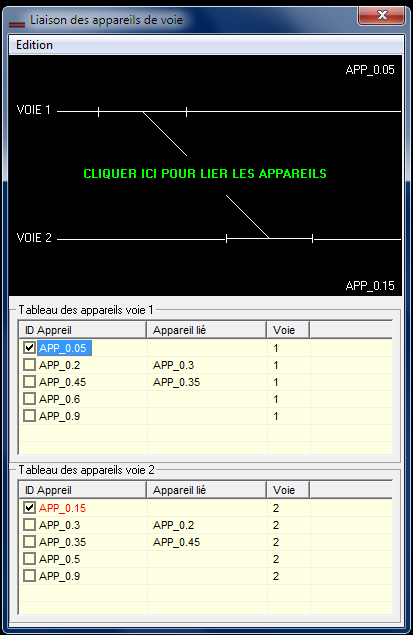Image resolution: width=413 pixels, height=635 pixels.
Task: Click Appareil lié column header in voie 1 table
Action: [x=206, y=330]
